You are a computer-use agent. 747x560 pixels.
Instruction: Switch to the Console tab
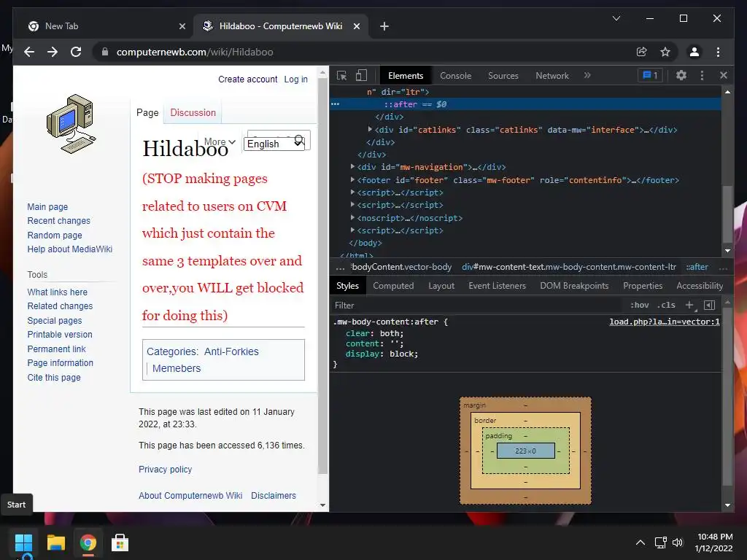455,76
